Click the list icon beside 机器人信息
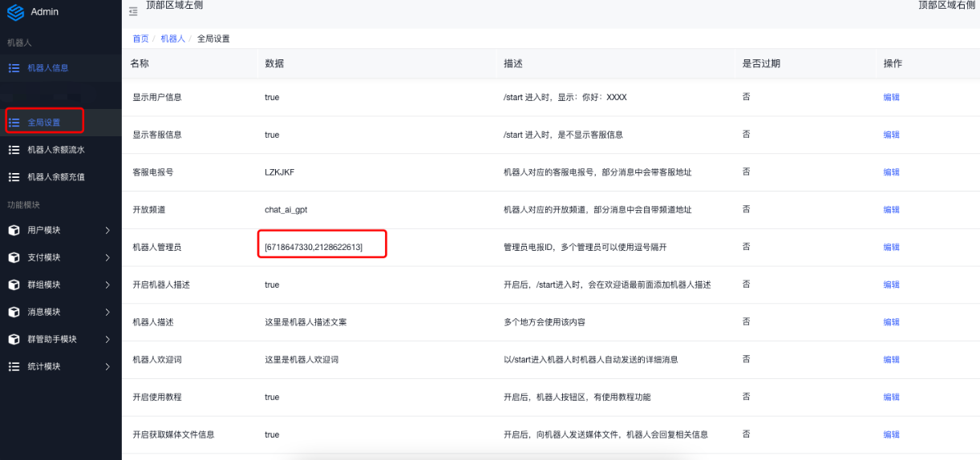This screenshot has height=460, width=980. (14, 68)
